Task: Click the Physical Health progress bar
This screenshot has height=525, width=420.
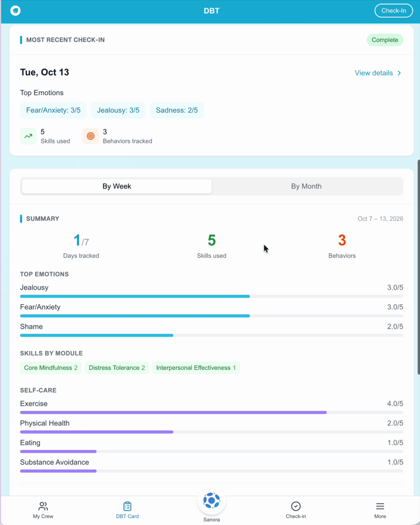Action: [212, 432]
